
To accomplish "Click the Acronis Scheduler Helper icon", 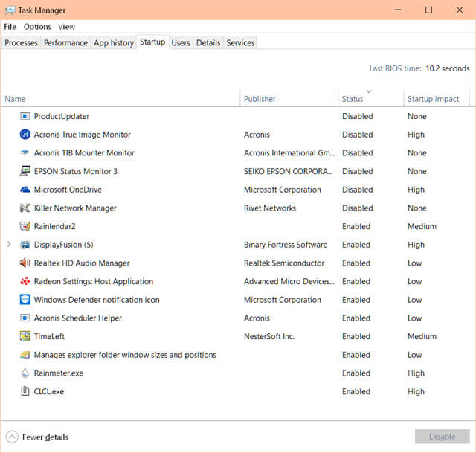I will click(25, 318).
